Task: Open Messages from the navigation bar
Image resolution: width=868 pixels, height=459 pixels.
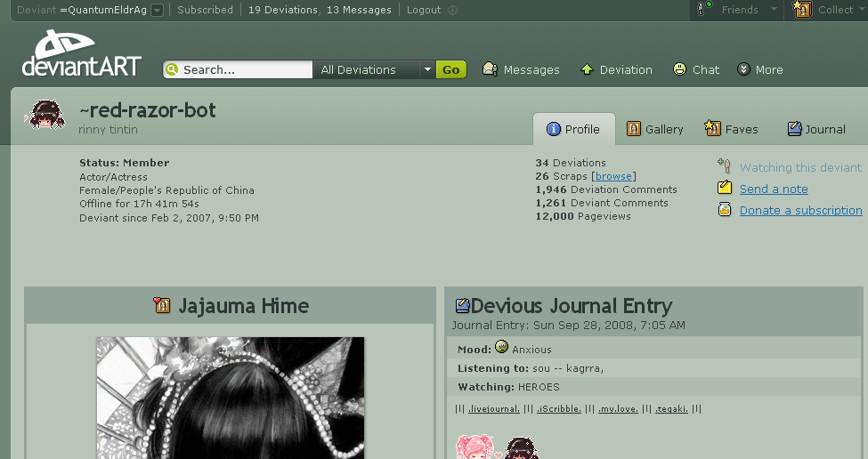Action: tap(521, 69)
